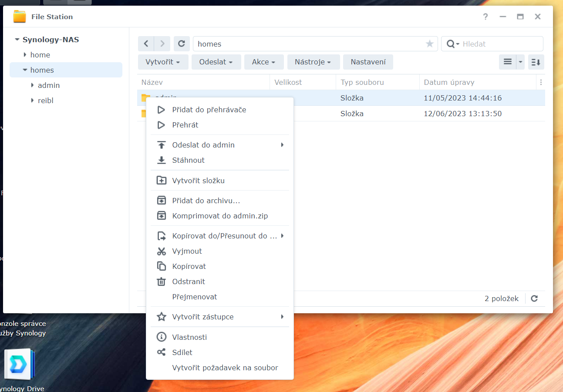Minimize the File Station window

coord(503,17)
